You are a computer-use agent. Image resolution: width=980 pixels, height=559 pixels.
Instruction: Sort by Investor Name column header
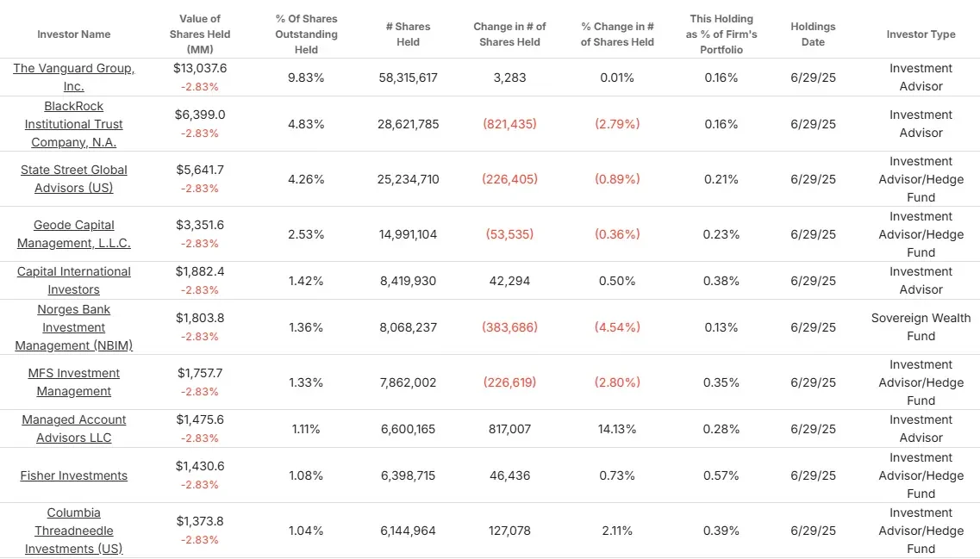click(74, 34)
